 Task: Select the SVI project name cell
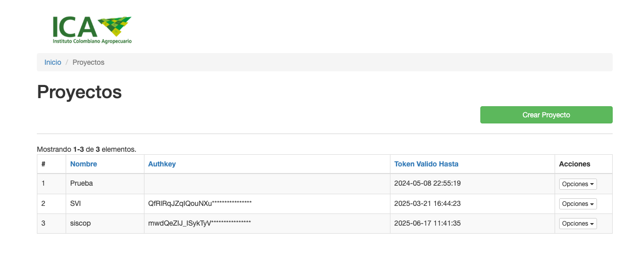(76, 203)
